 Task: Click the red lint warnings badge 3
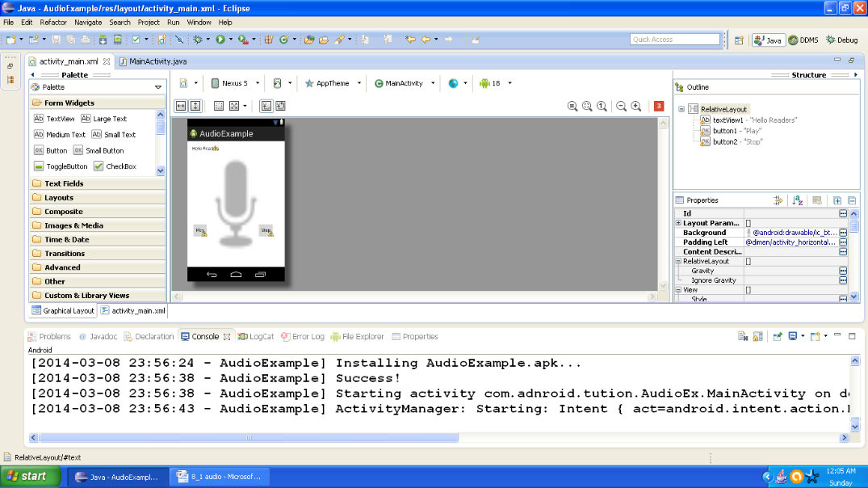659,107
